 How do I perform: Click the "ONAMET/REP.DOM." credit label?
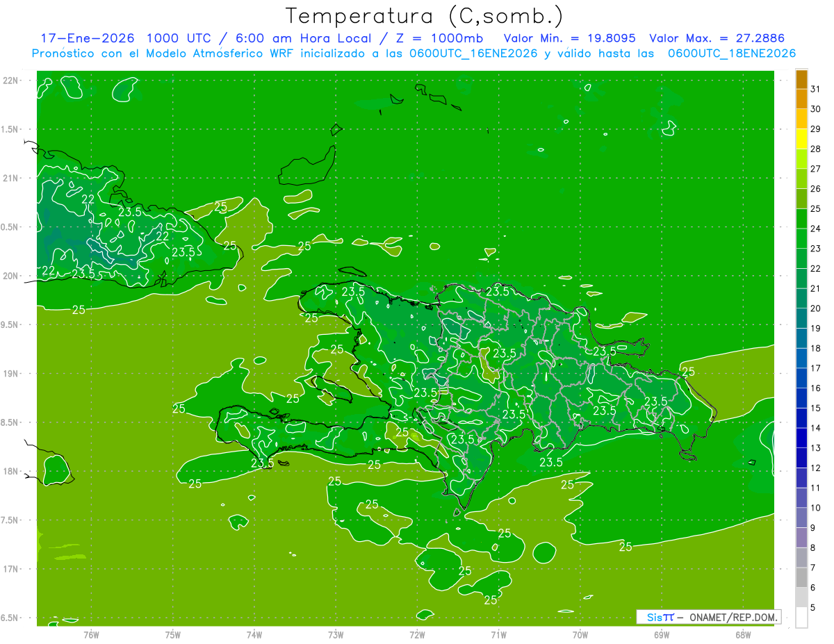(733, 617)
